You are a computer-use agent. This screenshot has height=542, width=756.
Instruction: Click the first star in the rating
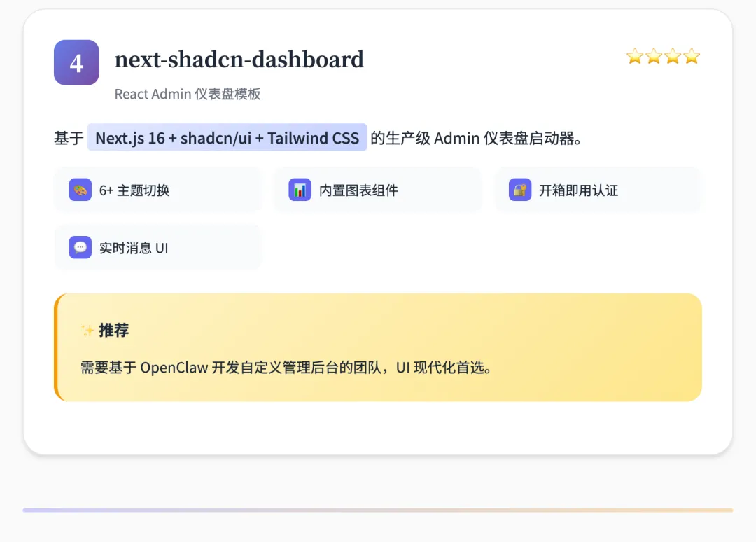[x=635, y=57]
